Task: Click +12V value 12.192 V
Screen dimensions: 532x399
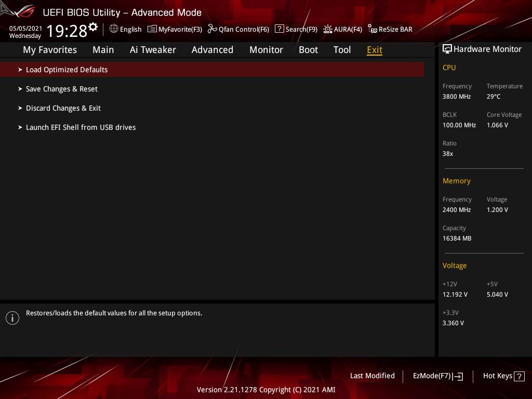Action: (x=455, y=295)
